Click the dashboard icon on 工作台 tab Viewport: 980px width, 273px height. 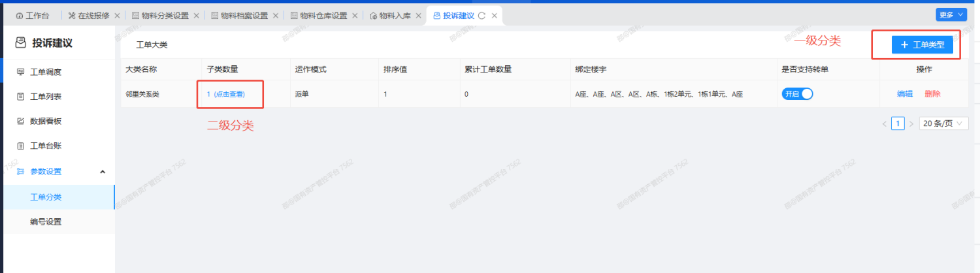pyautogui.click(x=19, y=15)
